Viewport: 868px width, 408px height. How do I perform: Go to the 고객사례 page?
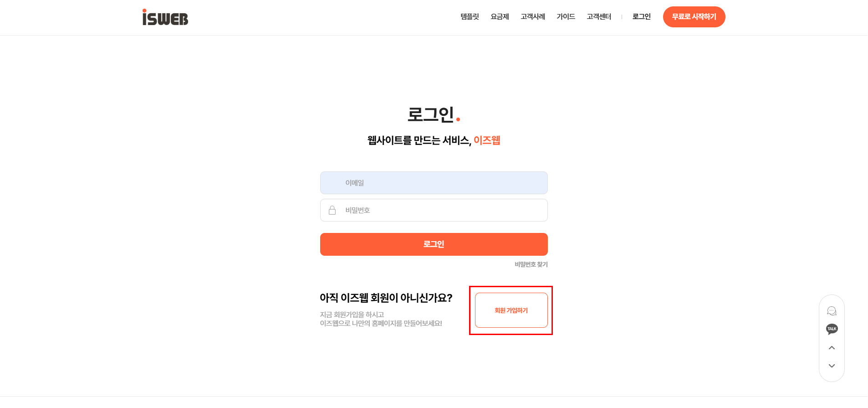click(x=533, y=17)
